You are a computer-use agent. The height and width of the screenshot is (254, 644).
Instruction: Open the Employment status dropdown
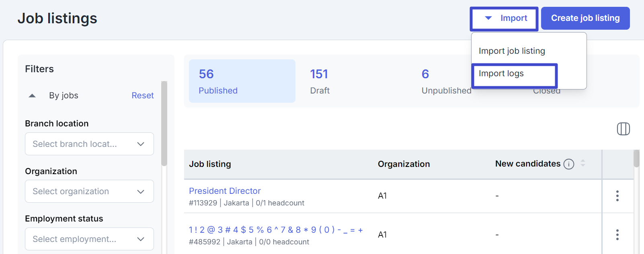89,239
